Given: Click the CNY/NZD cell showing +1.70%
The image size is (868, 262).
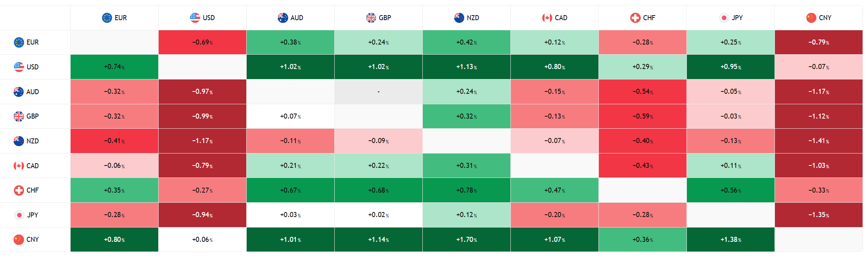Looking at the screenshot, I should click(467, 240).
